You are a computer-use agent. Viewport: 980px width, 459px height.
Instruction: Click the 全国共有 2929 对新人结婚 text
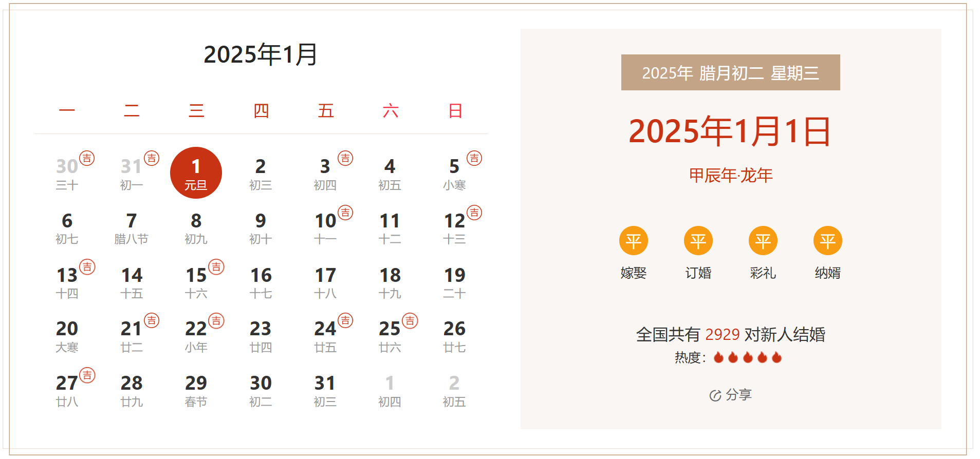730,335
